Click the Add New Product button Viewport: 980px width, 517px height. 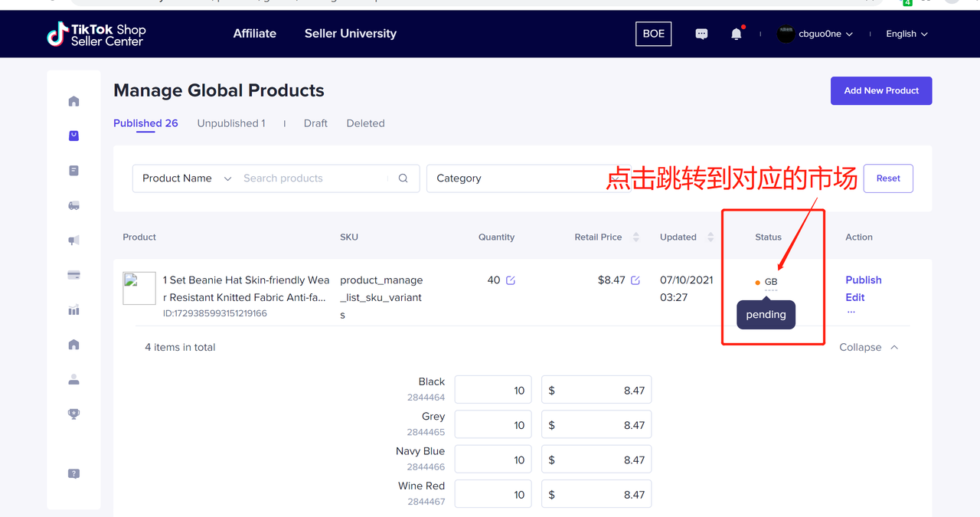pyautogui.click(x=880, y=90)
